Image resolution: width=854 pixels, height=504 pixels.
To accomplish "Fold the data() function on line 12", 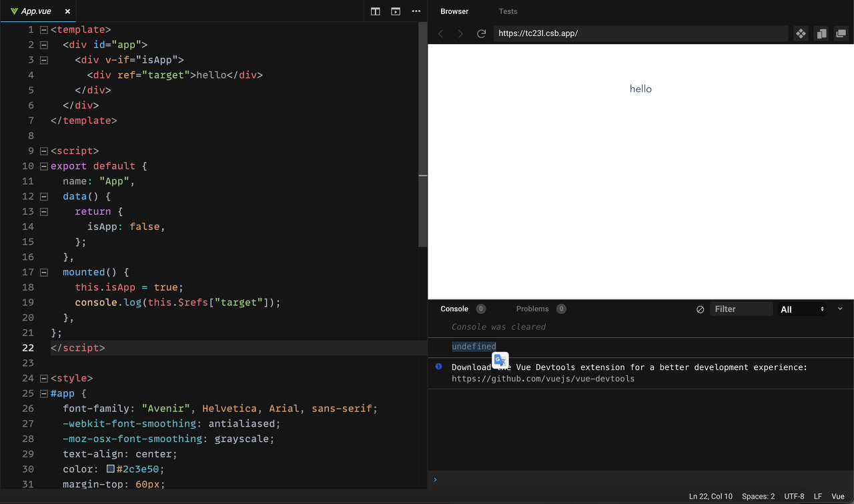I will (44, 196).
